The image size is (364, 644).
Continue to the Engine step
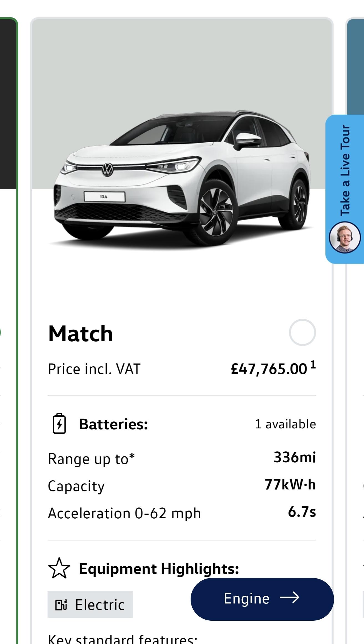tap(262, 598)
